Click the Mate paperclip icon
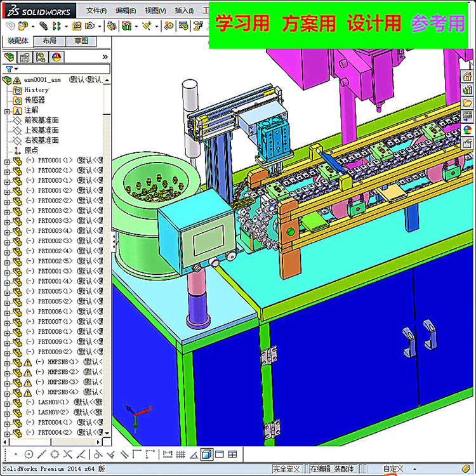The image size is (476, 476). (x=43, y=26)
